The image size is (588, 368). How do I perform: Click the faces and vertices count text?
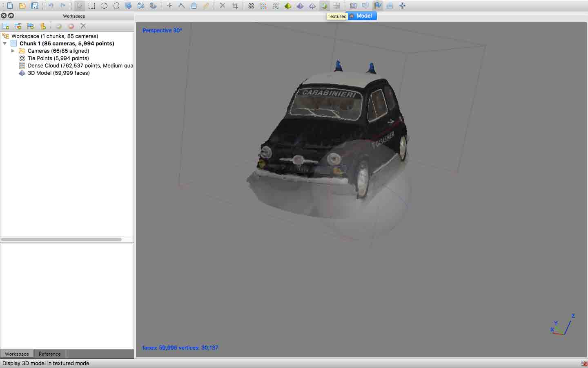coord(180,348)
